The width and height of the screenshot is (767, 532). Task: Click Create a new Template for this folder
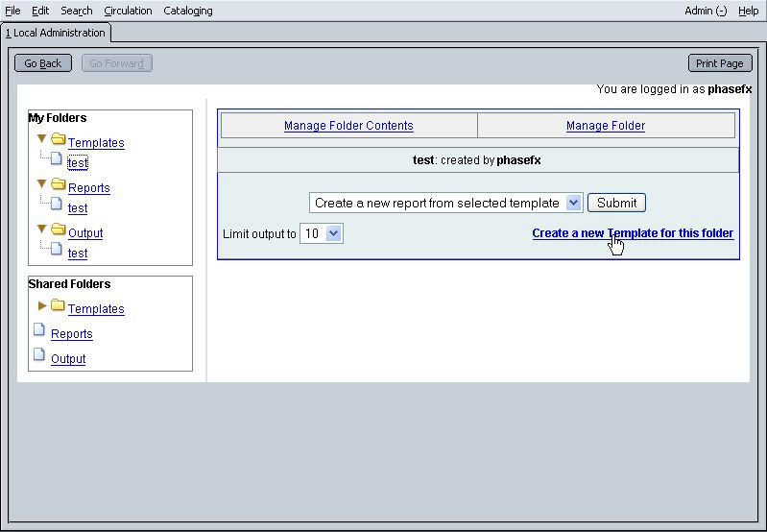click(x=633, y=233)
